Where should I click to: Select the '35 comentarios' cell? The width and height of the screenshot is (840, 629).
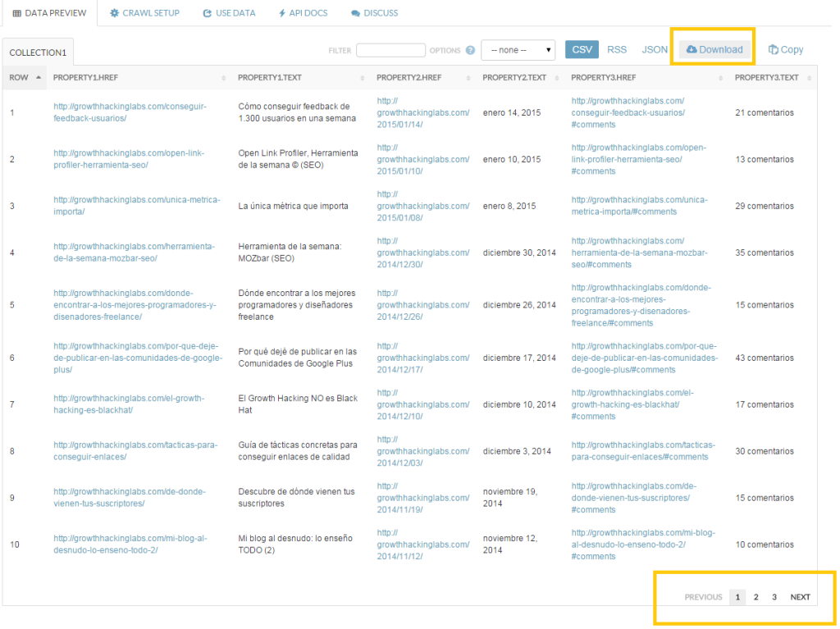coord(764,253)
